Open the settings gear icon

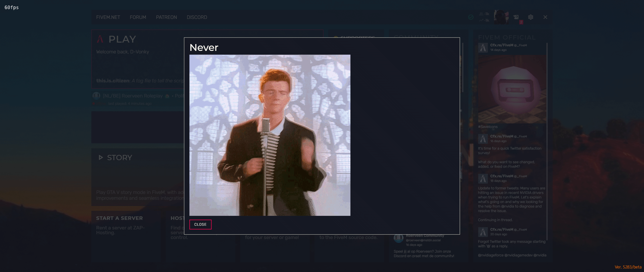(531, 17)
